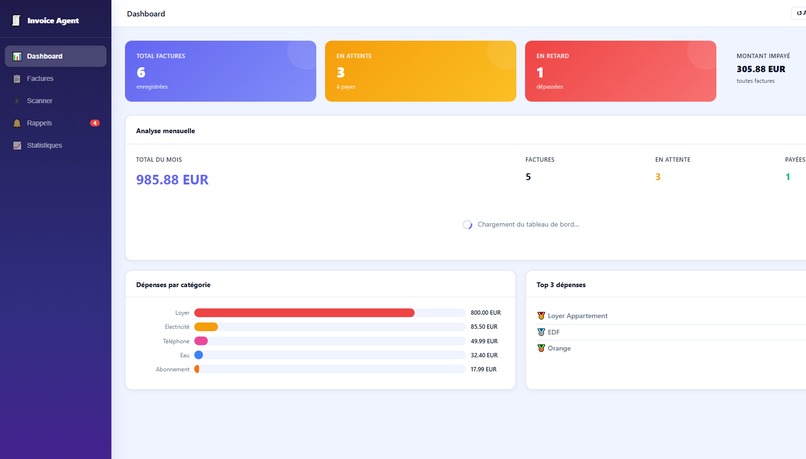Click the 49.99 EUR amount
Screen dimensions: 806x459
point(484,341)
